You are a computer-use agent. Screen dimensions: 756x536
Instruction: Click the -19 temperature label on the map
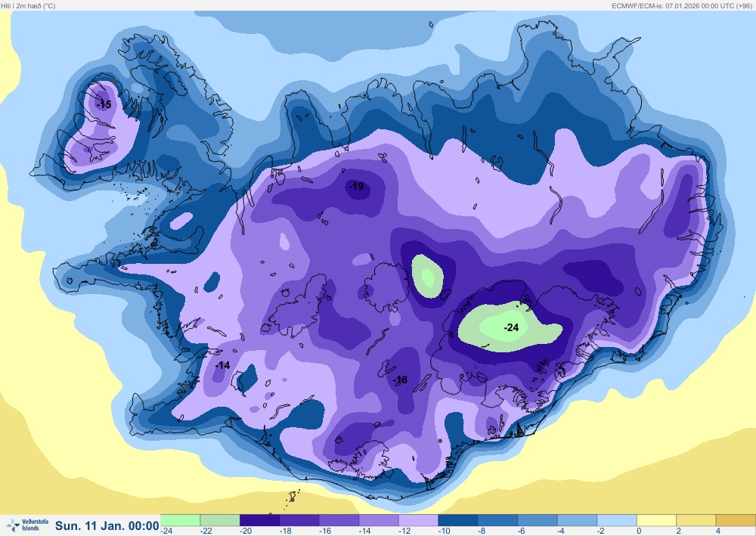(356, 186)
